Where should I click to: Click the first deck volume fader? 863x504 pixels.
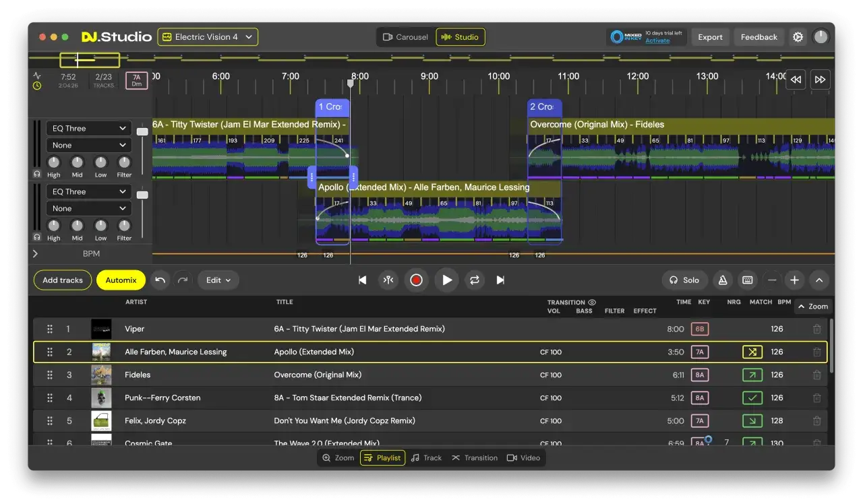pyautogui.click(x=142, y=131)
